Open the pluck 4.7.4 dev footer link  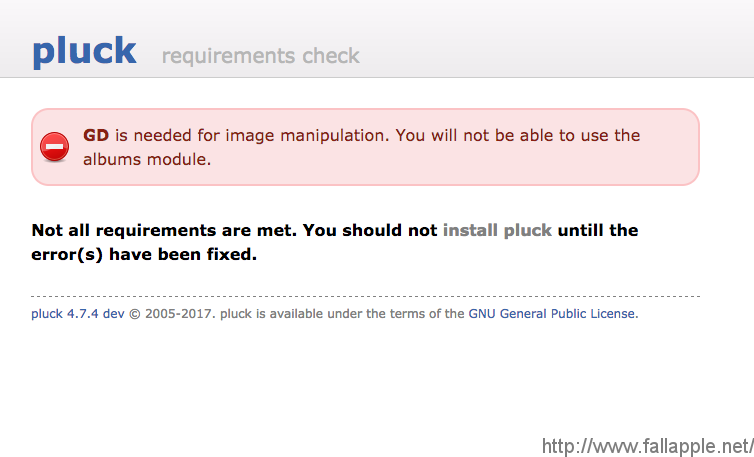pyautogui.click(x=77, y=314)
